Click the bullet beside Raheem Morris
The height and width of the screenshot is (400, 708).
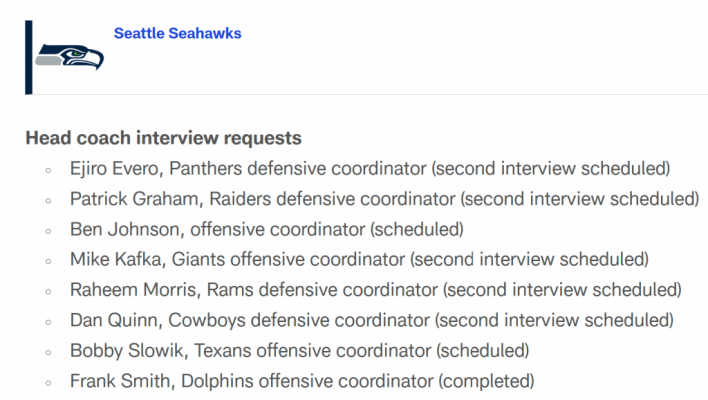pyautogui.click(x=48, y=292)
